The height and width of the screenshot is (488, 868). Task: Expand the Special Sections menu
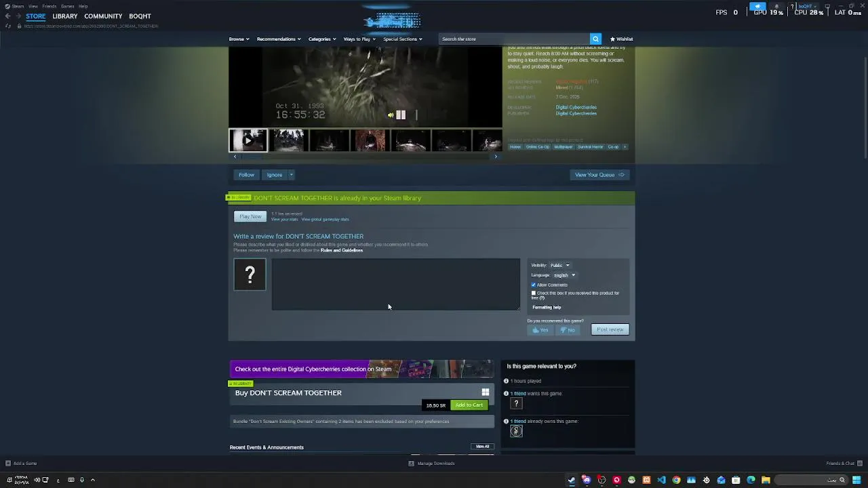click(402, 39)
